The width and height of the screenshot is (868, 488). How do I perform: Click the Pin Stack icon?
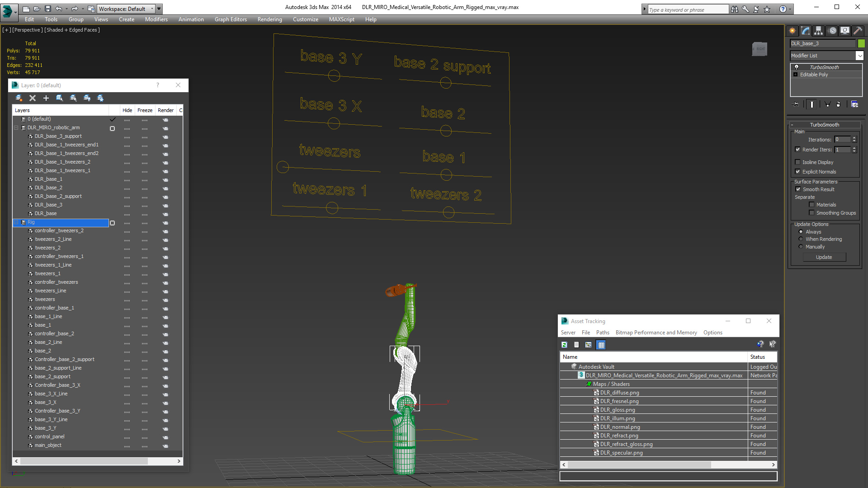[796, 104]
